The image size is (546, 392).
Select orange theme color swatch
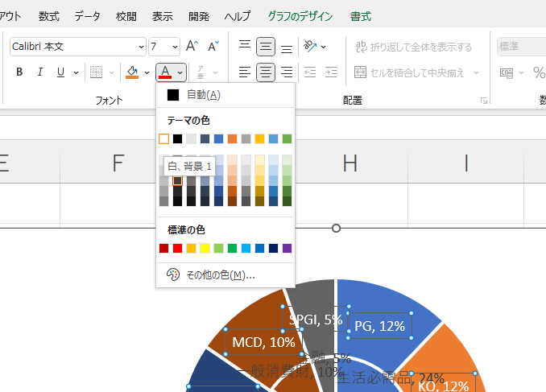[x=232, y=139]
